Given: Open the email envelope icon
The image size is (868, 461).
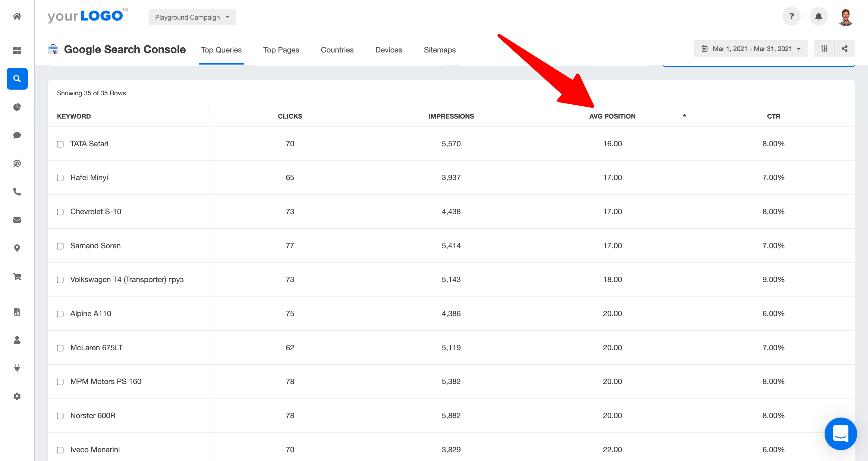Looking at the screenshot, I should coord(17,220).
